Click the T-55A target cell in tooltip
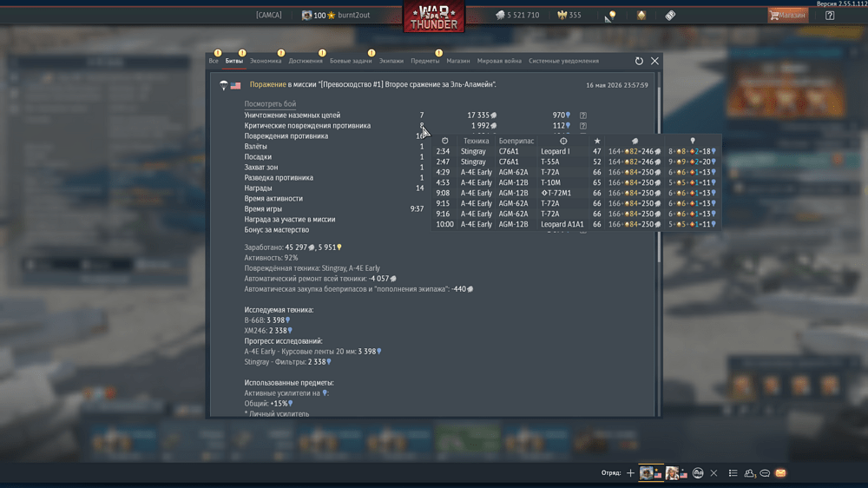 (550, 162)
